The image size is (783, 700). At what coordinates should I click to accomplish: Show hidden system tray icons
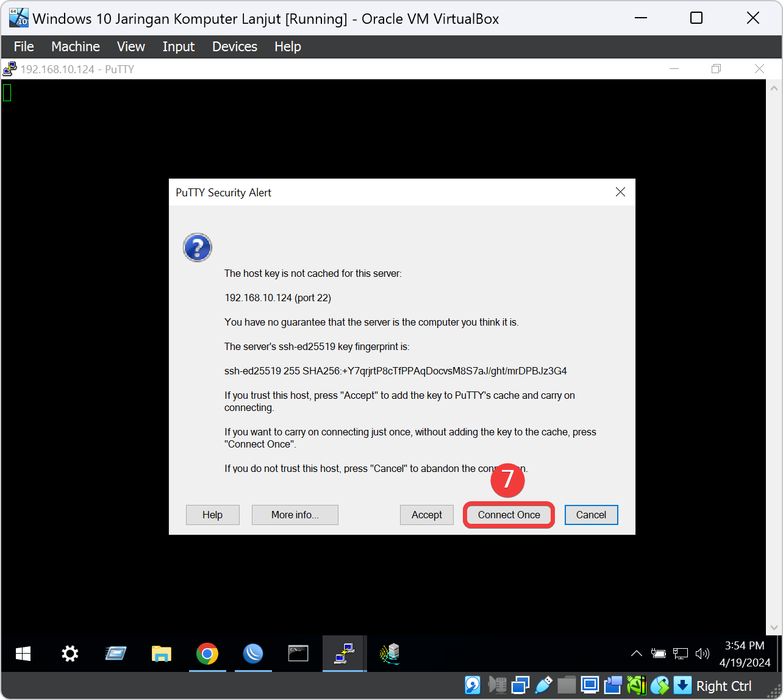(636, 654)
